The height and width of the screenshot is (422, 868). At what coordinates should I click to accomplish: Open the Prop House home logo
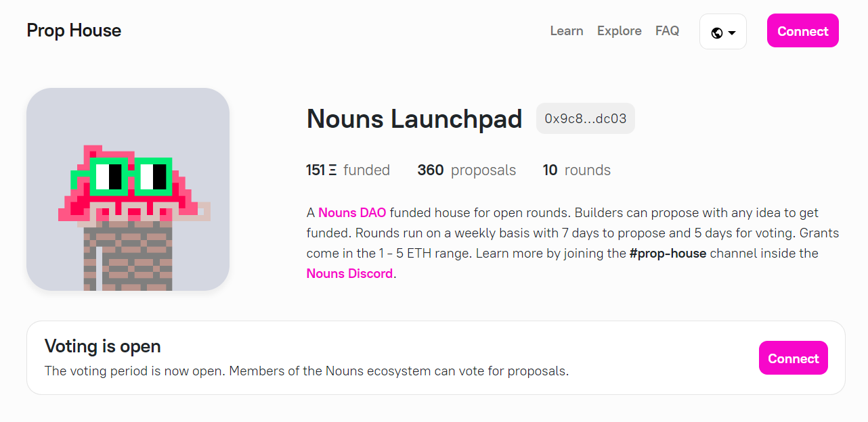click(x=74, y=30)
